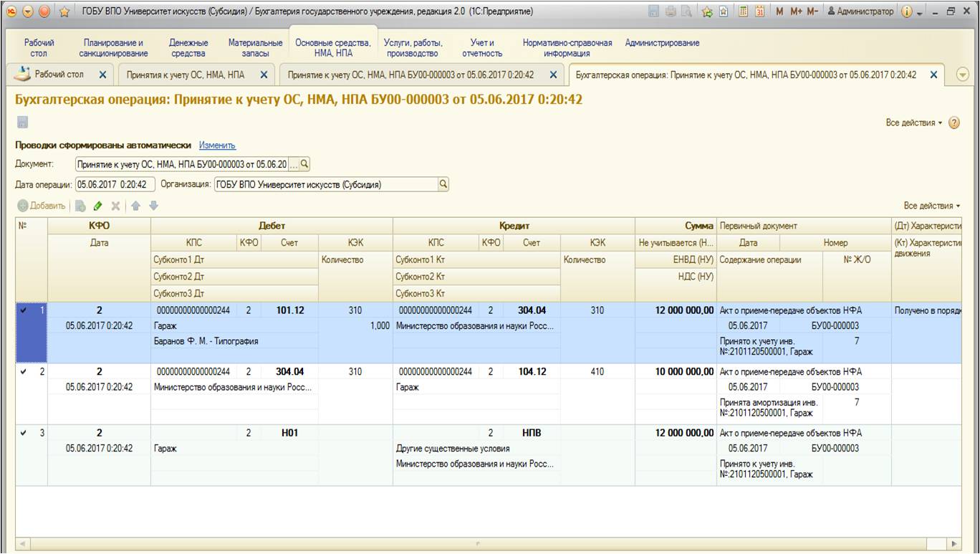Open the tab list round arrow button
Screen dimensions: 980x554
pyautogui.click(x=964, y=75)
